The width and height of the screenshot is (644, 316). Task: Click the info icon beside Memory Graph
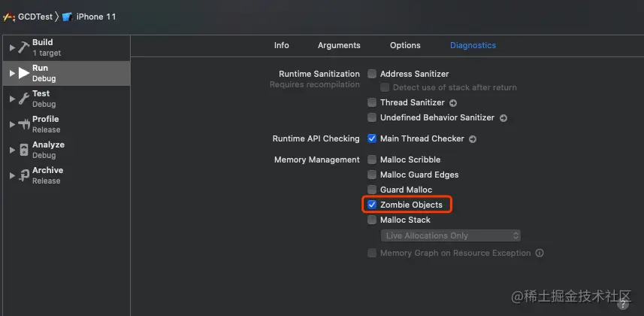click(540, 254)
